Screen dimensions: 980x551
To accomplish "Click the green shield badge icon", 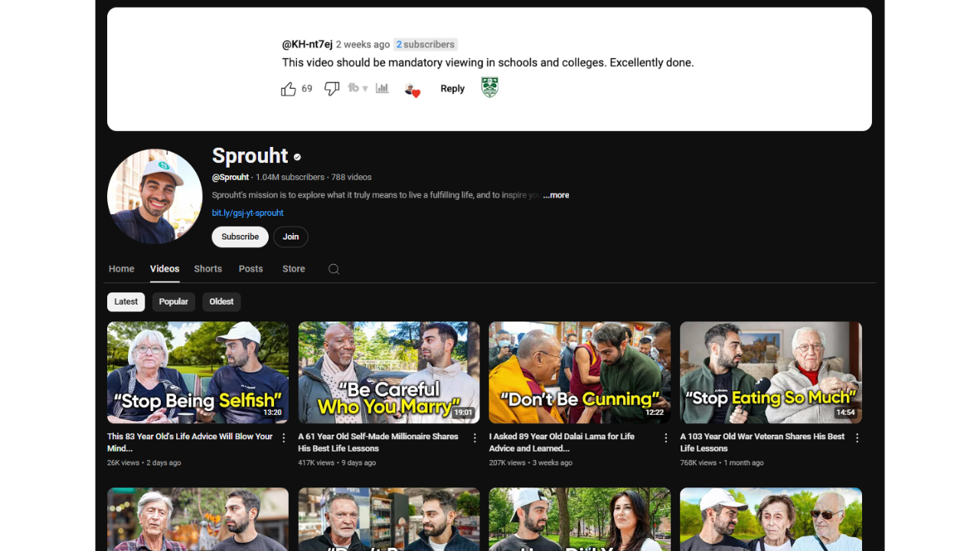I will [490, 87].
